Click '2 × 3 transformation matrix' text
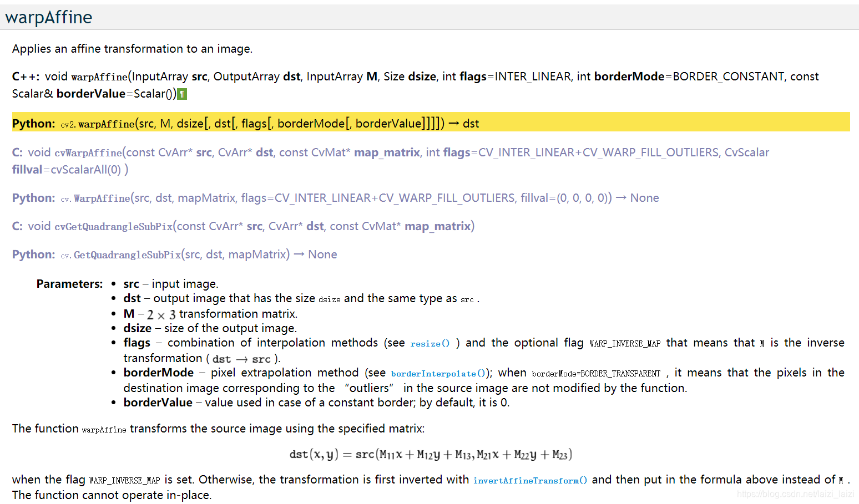 click(x=222, y=314)
